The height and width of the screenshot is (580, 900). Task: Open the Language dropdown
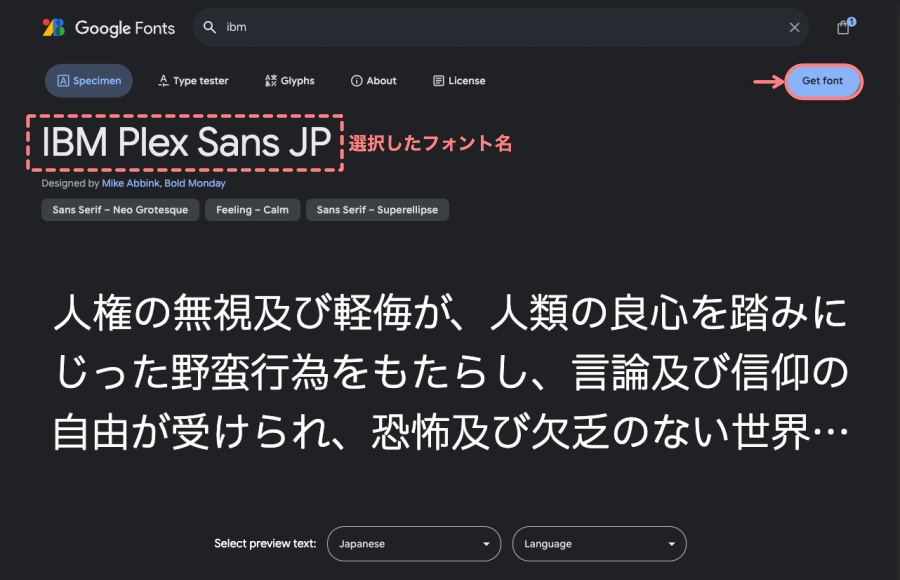click(599, 544)
